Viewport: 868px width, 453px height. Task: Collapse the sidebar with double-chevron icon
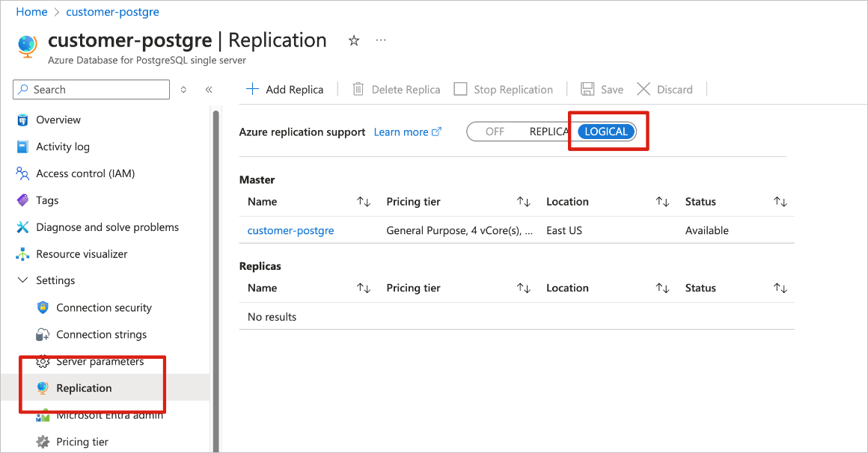[x=209, y=90]
